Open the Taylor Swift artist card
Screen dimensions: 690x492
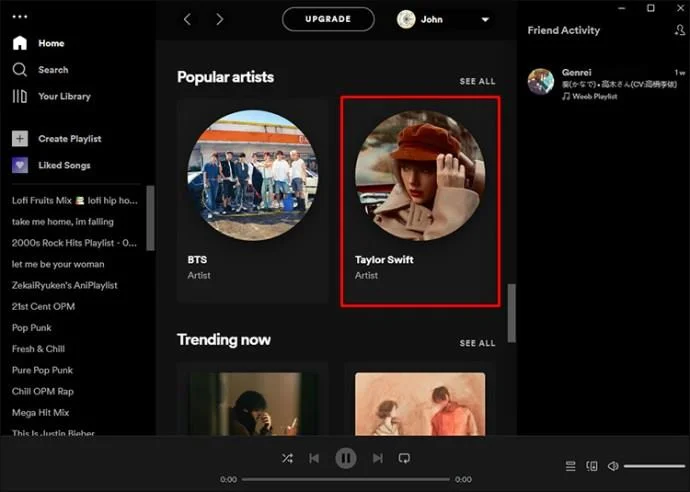pyautogui.click(x=420, y=201)
